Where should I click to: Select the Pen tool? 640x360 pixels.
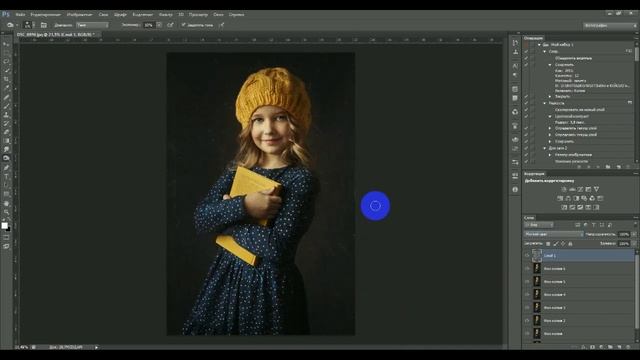point(6,167)
